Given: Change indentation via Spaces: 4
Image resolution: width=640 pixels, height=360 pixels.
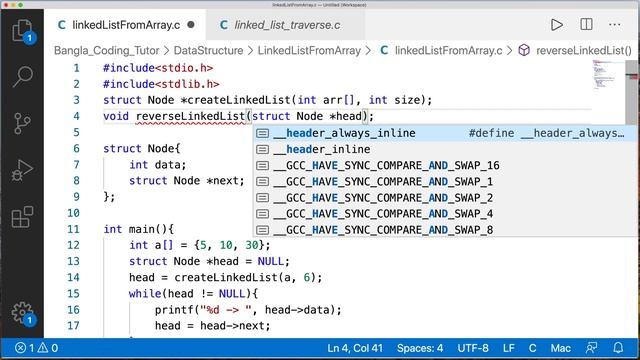Looking at the screenshot, I should [420, 348].
